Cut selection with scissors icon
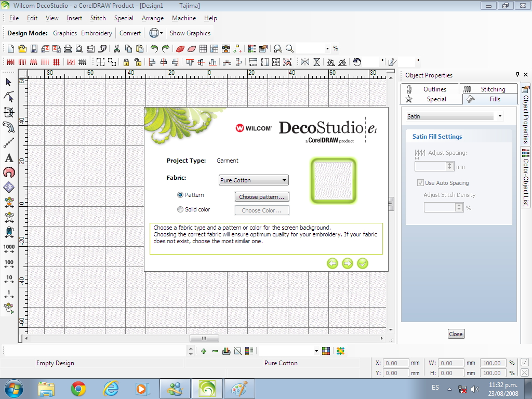The width and height of the screenshot is (532, 399). pyautogui.click(x=117, y=48)
